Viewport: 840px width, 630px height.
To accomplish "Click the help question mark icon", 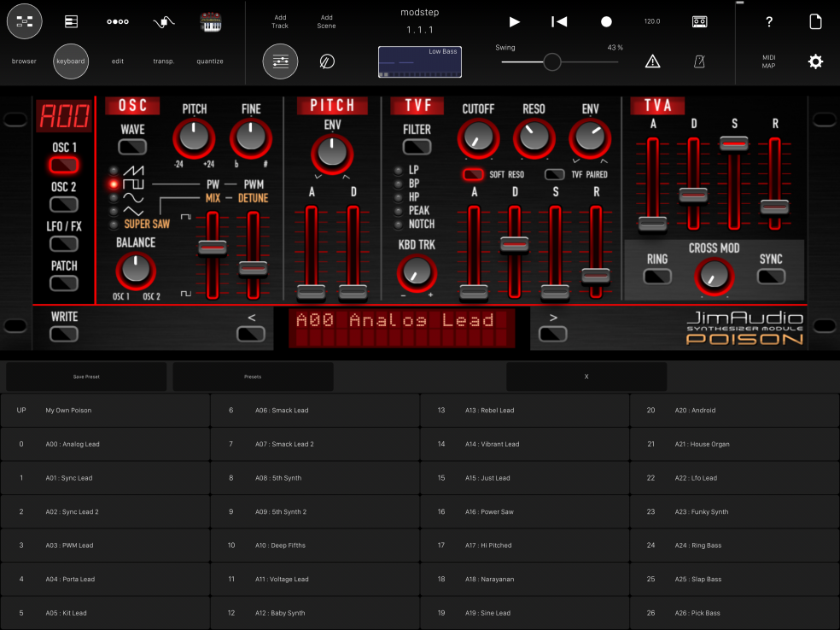I will [769, 22].
